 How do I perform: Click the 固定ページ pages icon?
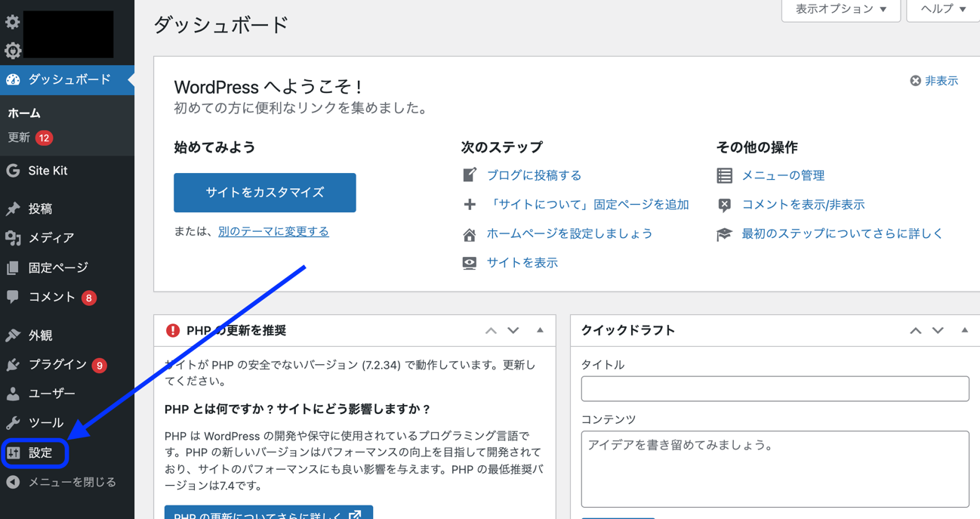point(13,267)
